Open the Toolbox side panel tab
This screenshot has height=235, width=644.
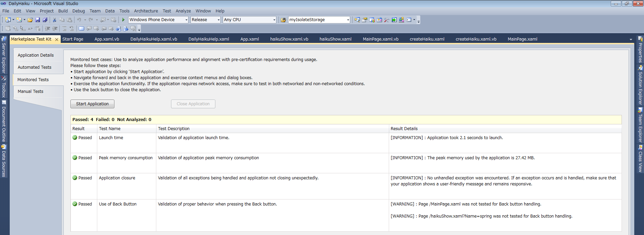[x=4, y=87]
